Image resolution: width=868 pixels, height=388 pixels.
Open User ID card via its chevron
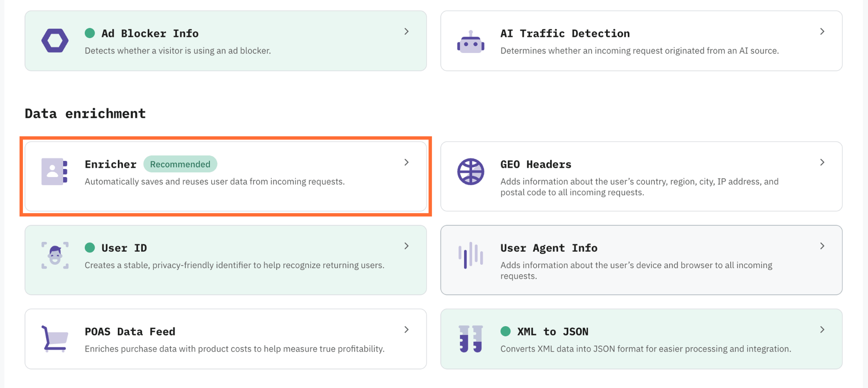406,246
